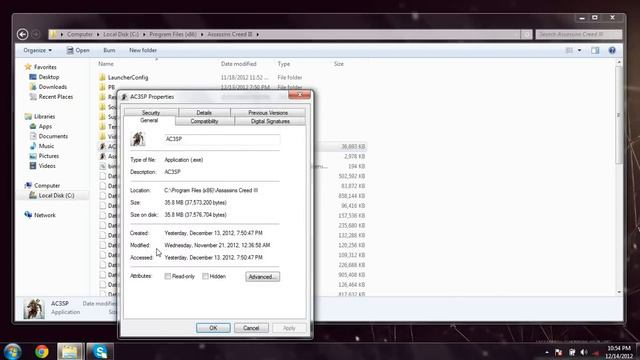Image resolution: width=640 pixels, height=360 pixels.
Task: Toggle the preview pane icon
Action: click(x=595, y=50)
